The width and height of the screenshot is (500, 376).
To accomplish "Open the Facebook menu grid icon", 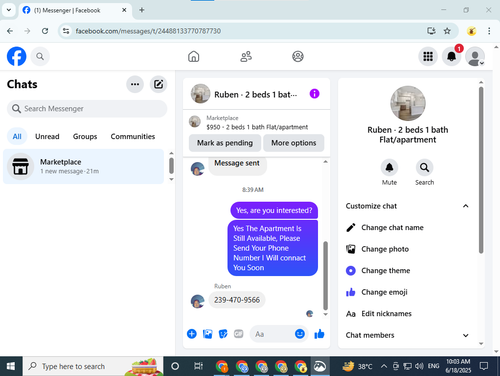I will [428, 56].
